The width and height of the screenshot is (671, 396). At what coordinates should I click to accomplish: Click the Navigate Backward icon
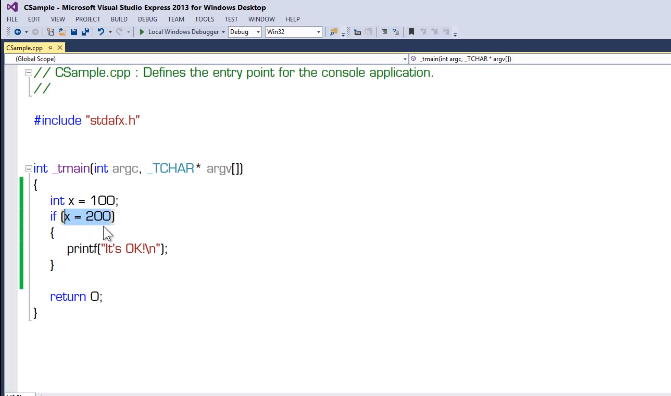tap(18, 32)
